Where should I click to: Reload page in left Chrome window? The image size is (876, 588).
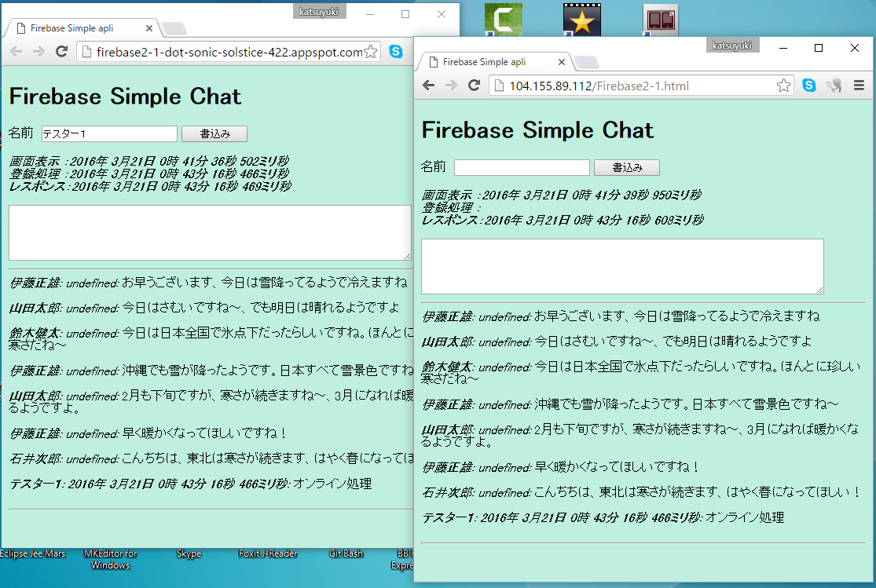point(61,52)
